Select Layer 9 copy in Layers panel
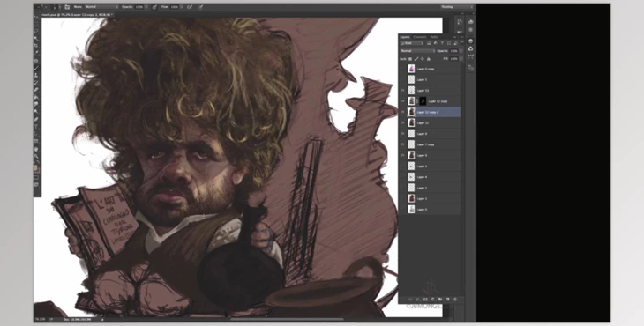644x326 pixels. 430,69
